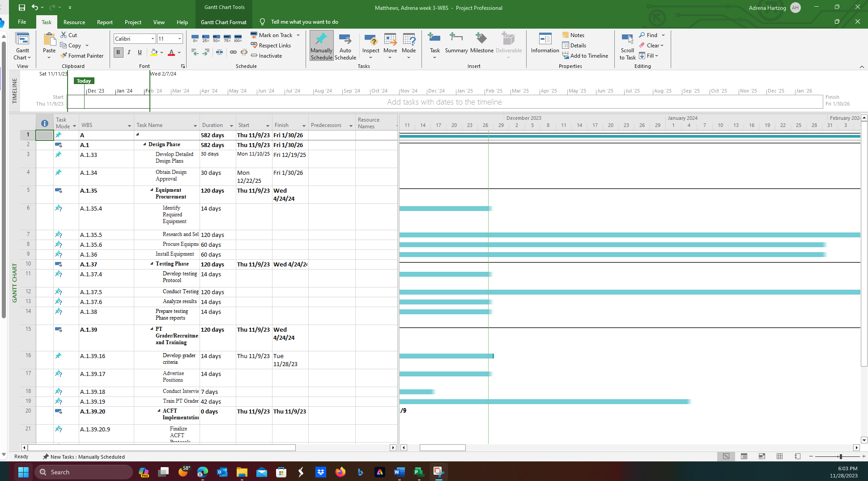Toggle Respect Links

point(271,45)
